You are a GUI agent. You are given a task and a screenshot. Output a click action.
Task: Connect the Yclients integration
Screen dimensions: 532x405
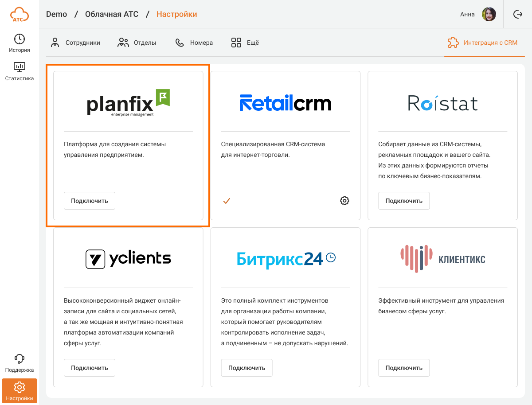[90, 368]
